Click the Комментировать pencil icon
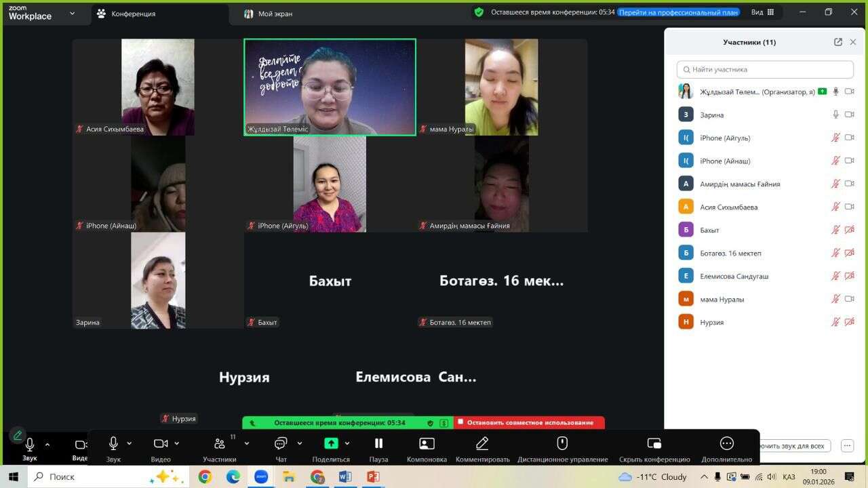 point(482,444)
